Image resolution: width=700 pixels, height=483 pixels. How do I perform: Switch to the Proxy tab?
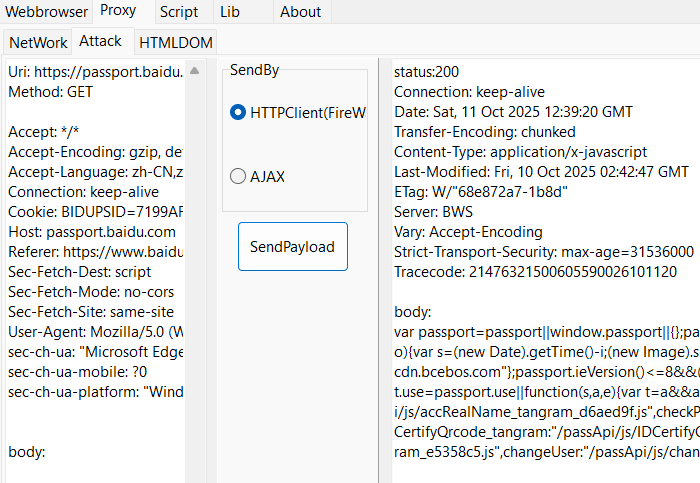[119, 11]
